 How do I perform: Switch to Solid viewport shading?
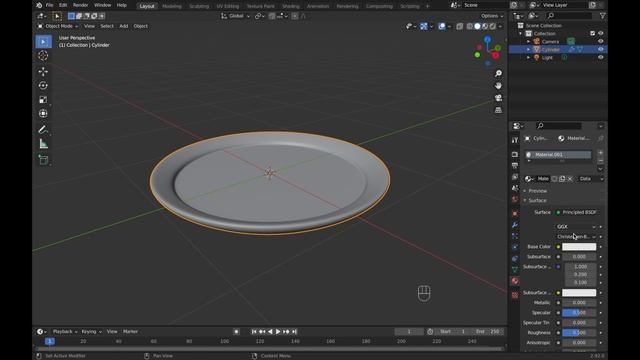coord(477,26)
